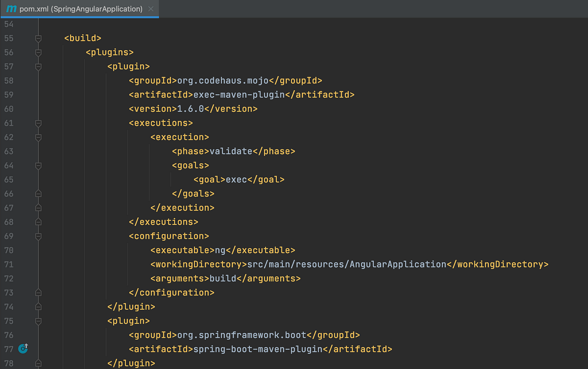Click the </executions> fold end marker line 68
The image size is (588, 369).
coord(38,222)
